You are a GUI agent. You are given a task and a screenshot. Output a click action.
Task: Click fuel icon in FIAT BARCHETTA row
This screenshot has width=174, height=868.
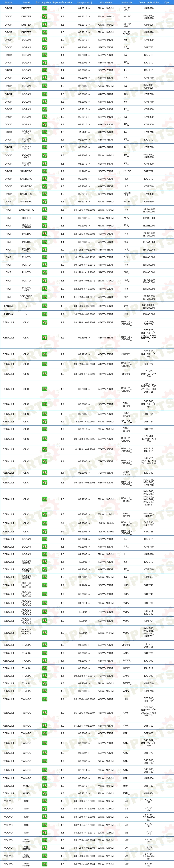coord(45,210)
